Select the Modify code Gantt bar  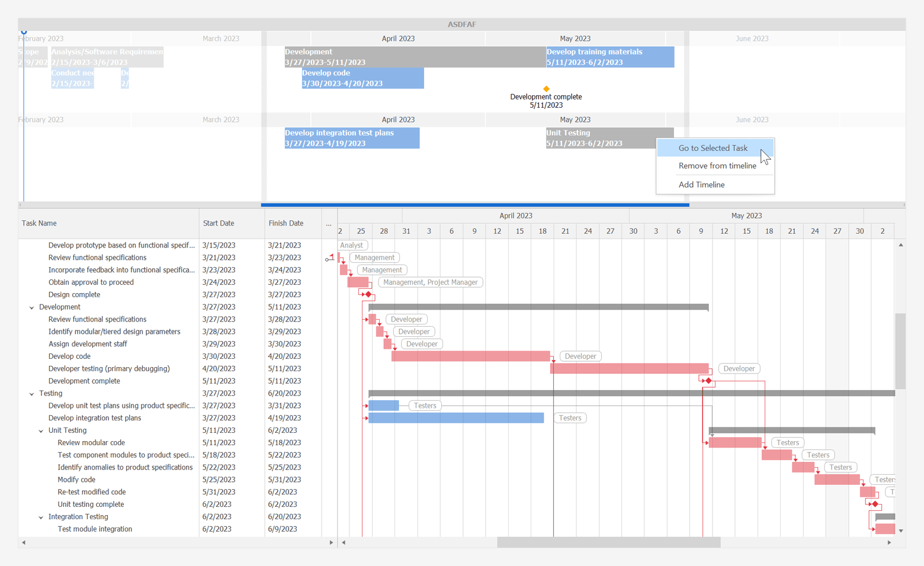(837, 480)
